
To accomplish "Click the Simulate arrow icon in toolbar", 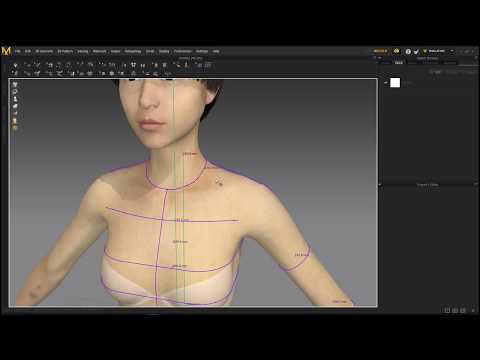I will pos(15,65).
